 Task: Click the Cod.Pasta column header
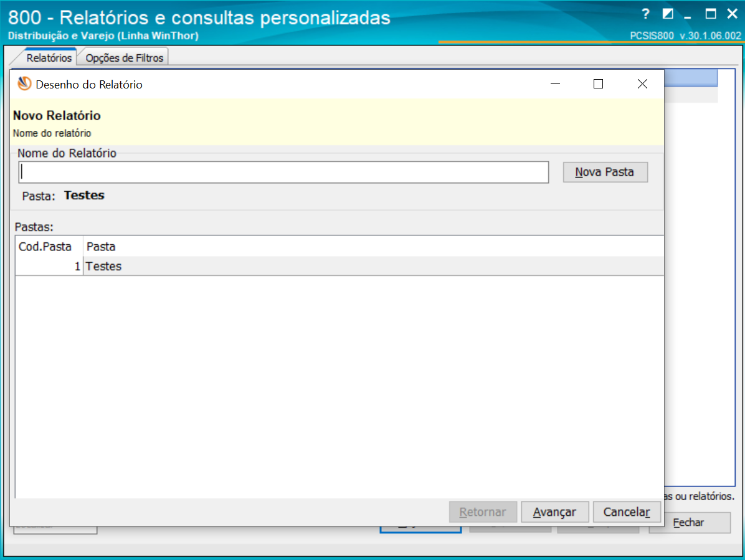(x=49, y=247)
